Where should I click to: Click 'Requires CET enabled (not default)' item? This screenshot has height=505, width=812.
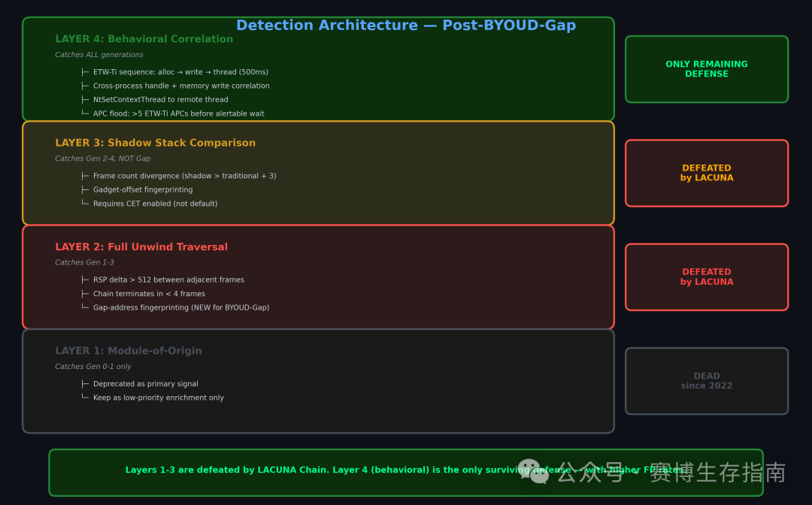[156, 204]
